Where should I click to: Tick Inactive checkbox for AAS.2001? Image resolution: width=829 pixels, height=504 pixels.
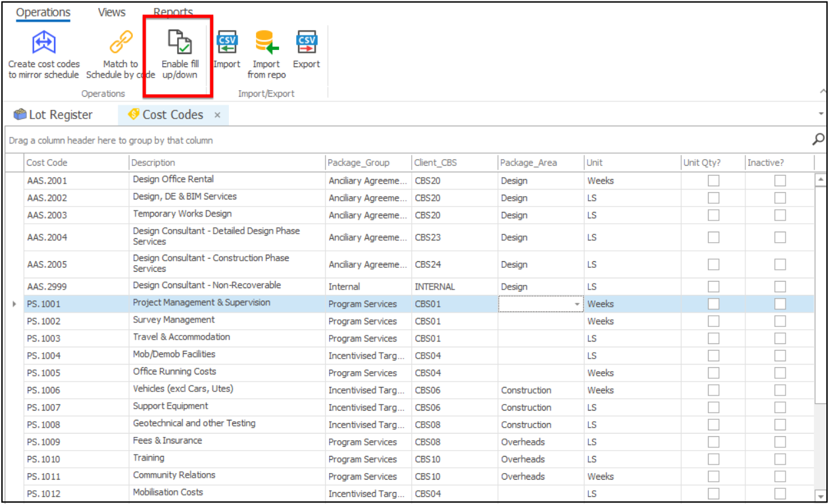click(x=780, y=180)
